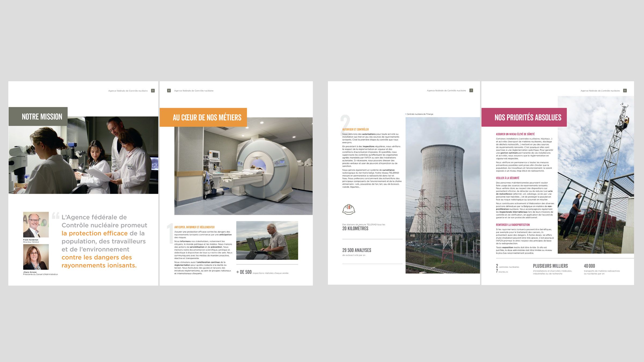Click the '+ DE 500' statistic
This screenshot has height=362, width=644.
244,272
